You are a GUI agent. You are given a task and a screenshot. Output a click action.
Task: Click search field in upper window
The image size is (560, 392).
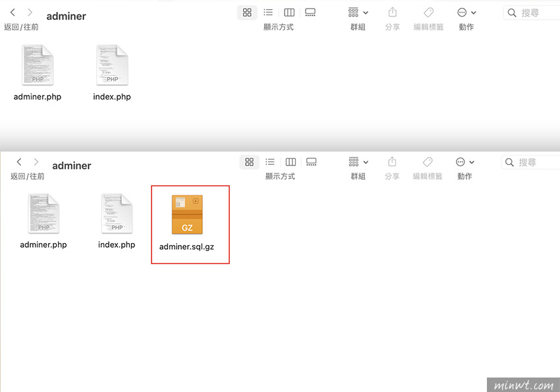tap(532, 13)
